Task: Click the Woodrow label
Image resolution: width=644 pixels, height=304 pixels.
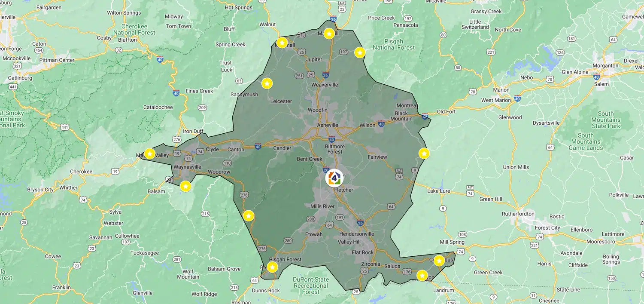Action: tap(219, 172)
